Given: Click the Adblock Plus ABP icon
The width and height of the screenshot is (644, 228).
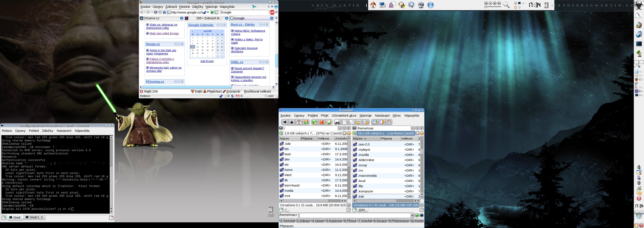Looking at the screenshot, I should point(272,12).
